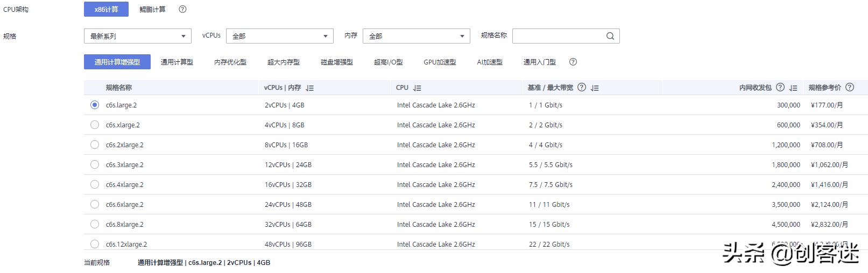The image size is (868, 273).
Task: Expand the 内存 全部 dropdown
Action: pos(416,36)
